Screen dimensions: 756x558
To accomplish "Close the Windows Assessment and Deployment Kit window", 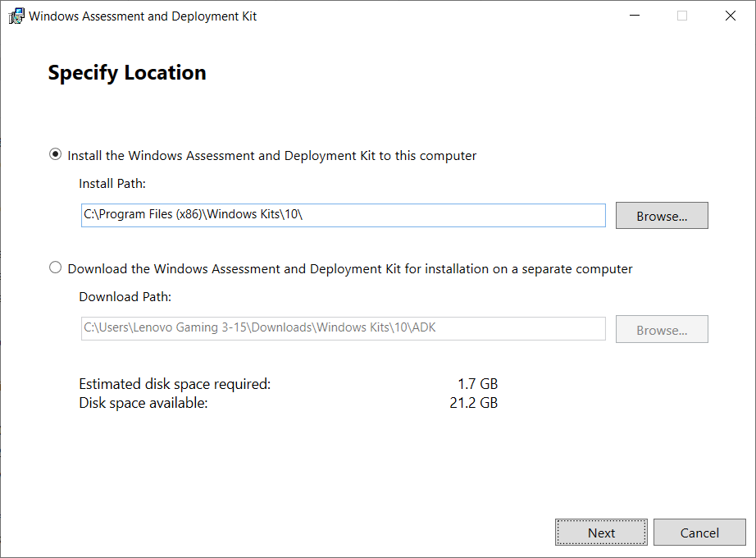I will point(730,16).
